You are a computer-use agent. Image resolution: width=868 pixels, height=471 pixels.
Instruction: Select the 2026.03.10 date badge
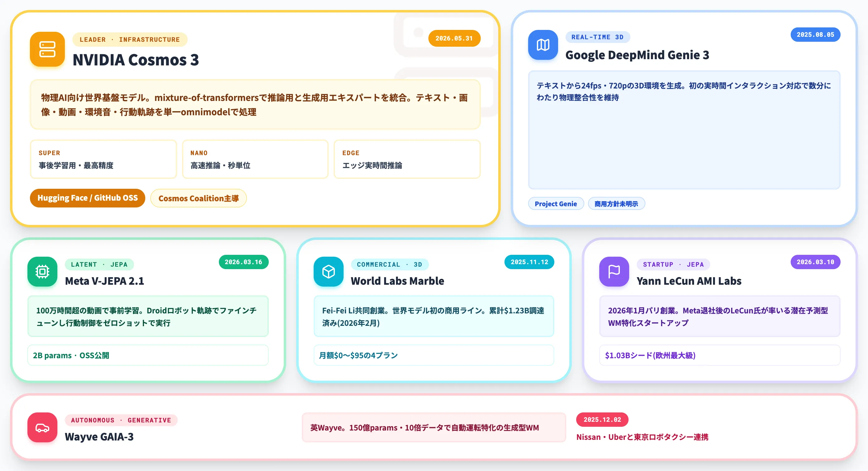815,262
